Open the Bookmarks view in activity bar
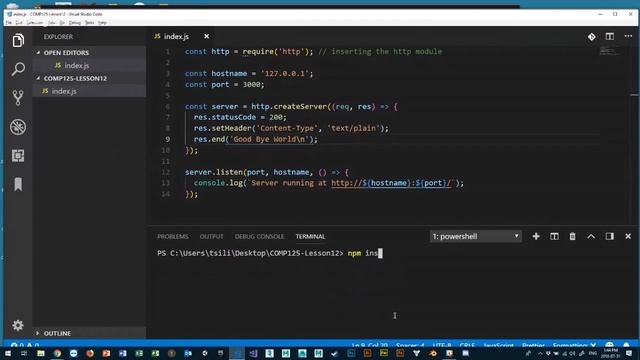This screenshot has height=360, width=640. [18, 184]
